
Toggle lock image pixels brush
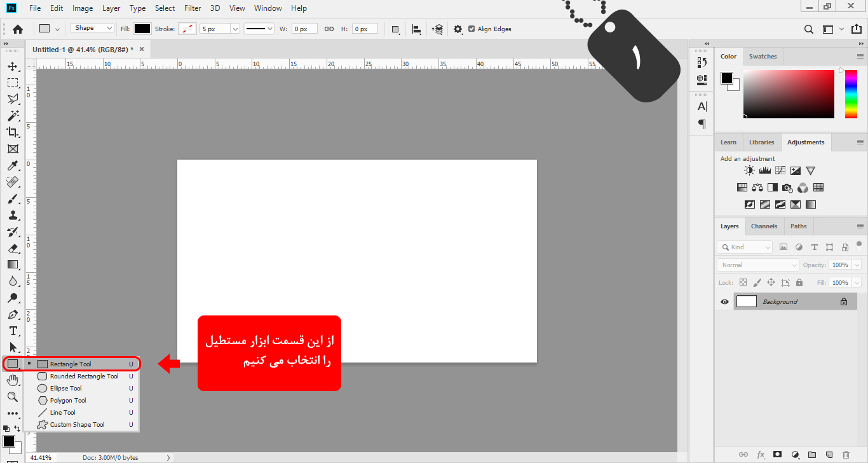coord(757,282)
